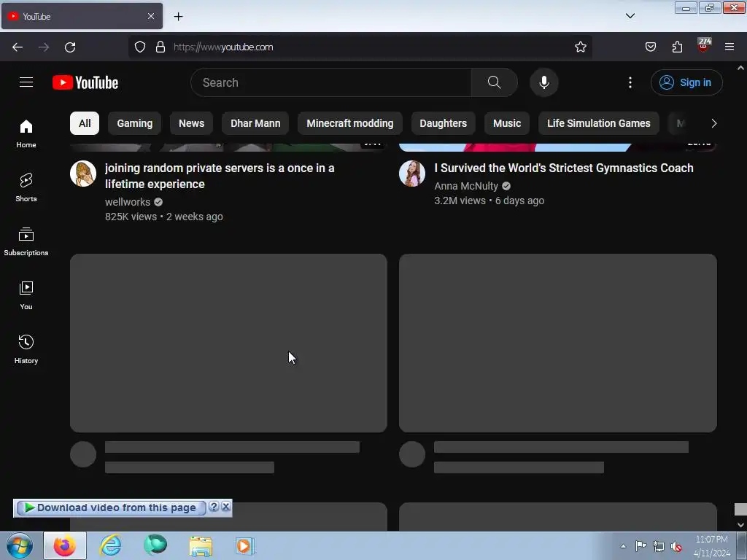Sign in to YouTube
747x560 pixels.
686,82
